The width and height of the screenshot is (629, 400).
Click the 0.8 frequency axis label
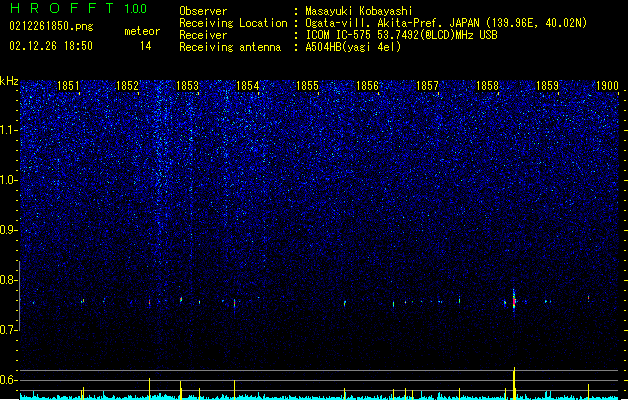point(9,280)
